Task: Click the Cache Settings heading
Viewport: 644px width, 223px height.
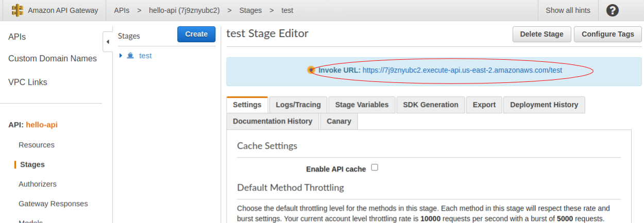Action: (267, 146)
